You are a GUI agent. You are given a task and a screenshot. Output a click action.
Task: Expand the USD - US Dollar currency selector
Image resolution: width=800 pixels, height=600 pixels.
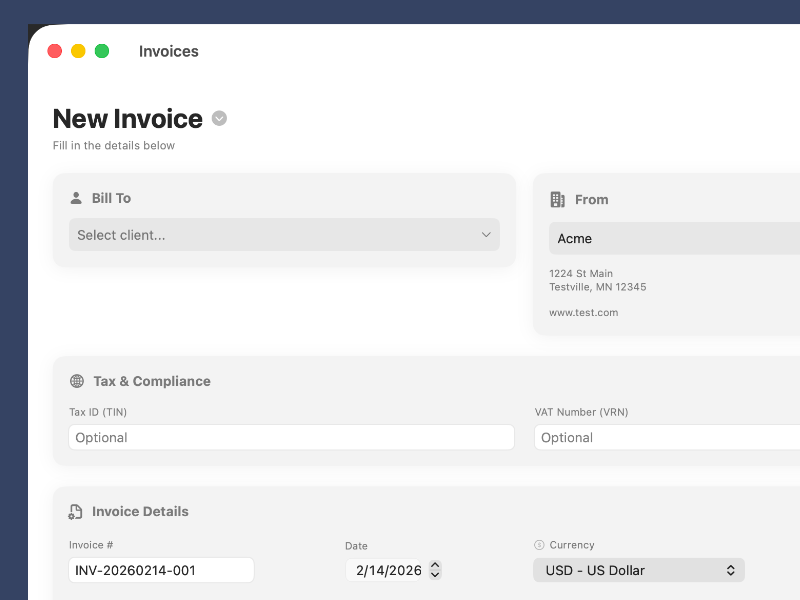(x=638, y=570)
